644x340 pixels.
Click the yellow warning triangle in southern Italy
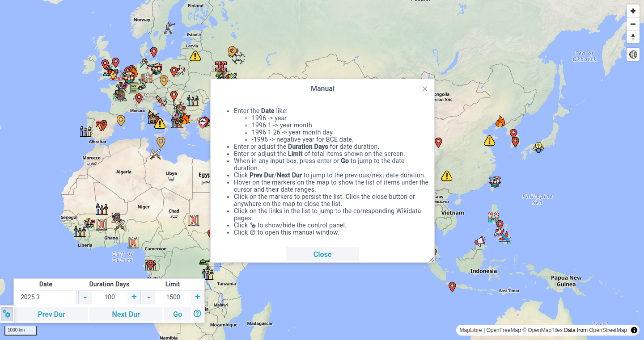160,124
